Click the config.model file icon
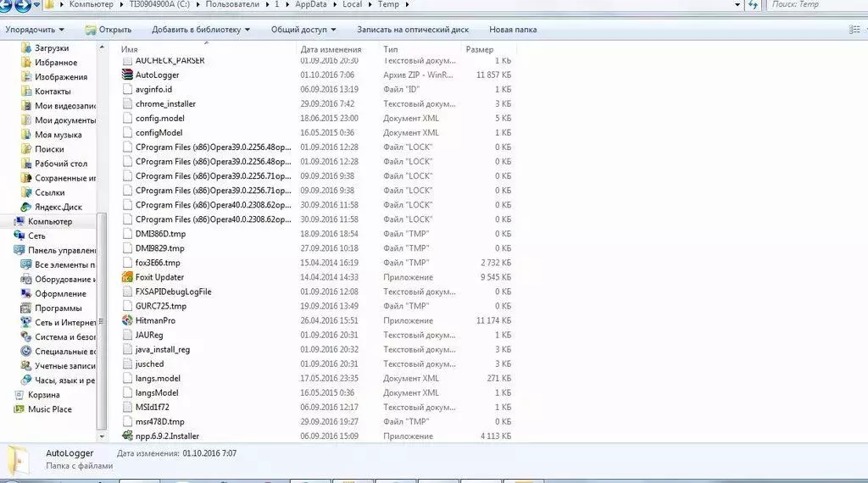 pyautogui.click(x=127, y=118)
